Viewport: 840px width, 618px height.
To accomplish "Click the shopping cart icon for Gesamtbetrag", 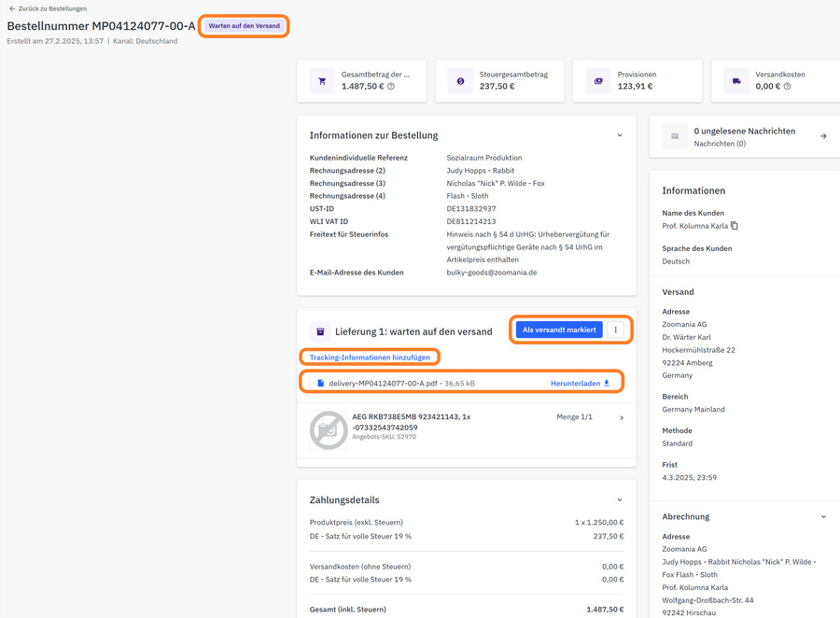I will click(322, 81).
